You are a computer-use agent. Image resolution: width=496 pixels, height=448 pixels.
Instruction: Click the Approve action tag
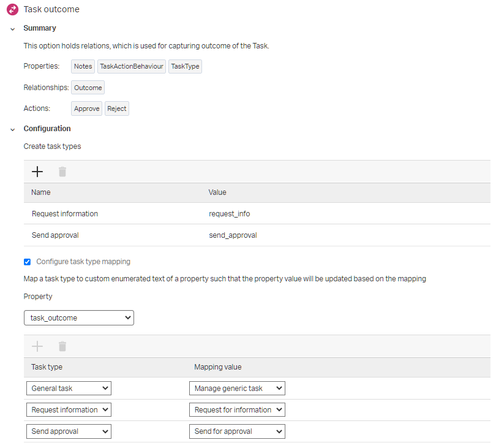86,108
